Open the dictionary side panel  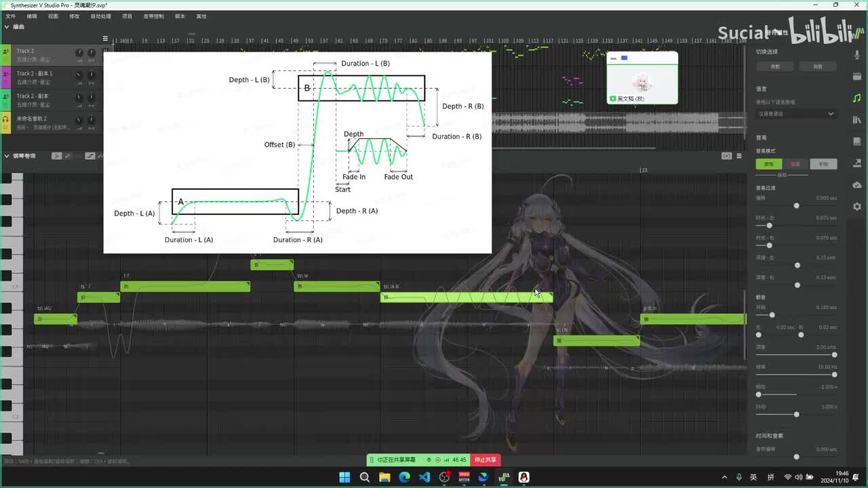pyautogui.click(x=857, y=142)
